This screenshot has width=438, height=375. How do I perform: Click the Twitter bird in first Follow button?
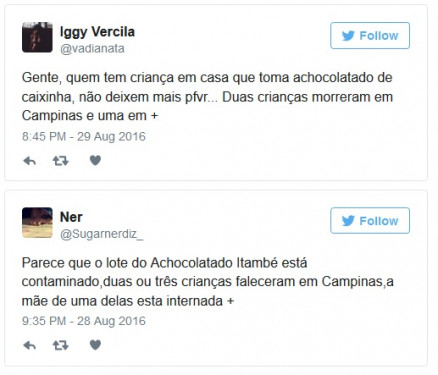point(348,36)
